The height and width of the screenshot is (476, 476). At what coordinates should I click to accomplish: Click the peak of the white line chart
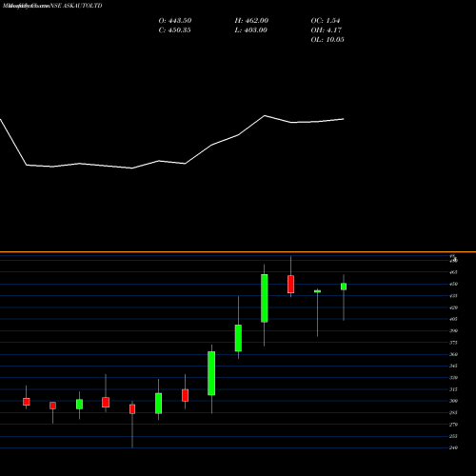click(265, 116)
